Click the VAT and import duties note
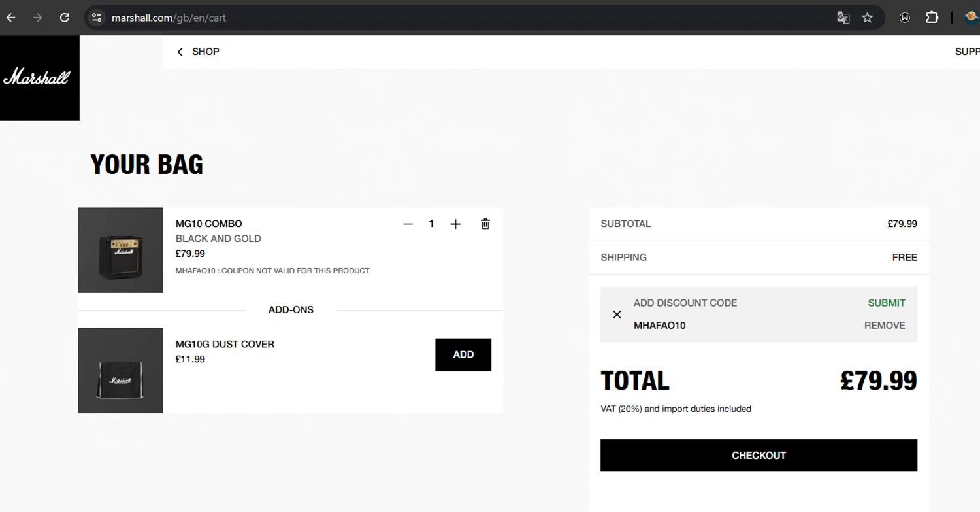 click(676, 409)
